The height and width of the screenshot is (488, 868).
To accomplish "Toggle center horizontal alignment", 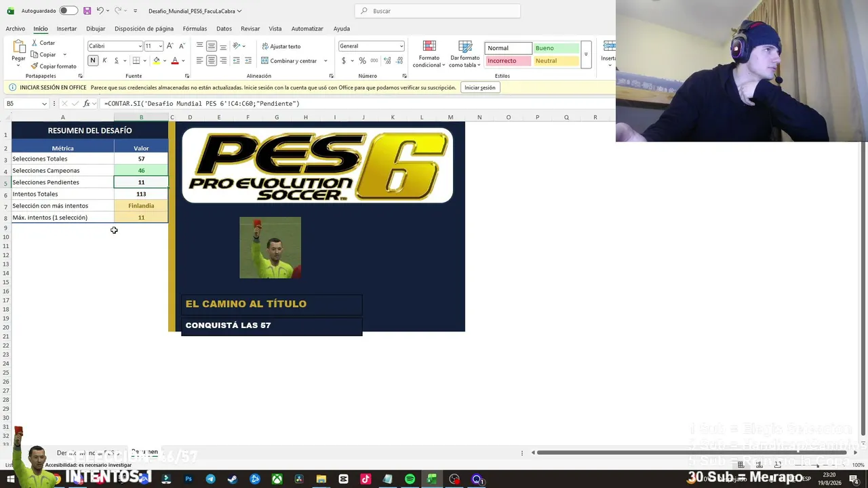I will pyautogui.click(x=212, y=60).
